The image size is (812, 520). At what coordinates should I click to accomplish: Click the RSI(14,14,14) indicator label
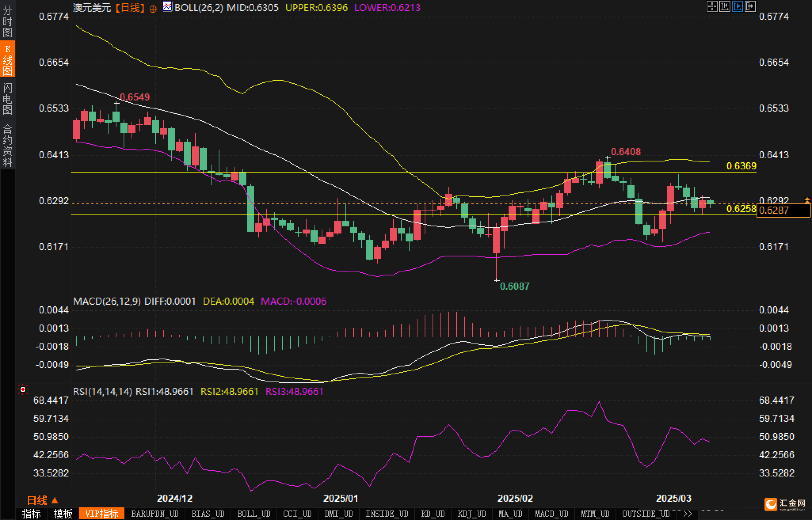coord(103,392)
